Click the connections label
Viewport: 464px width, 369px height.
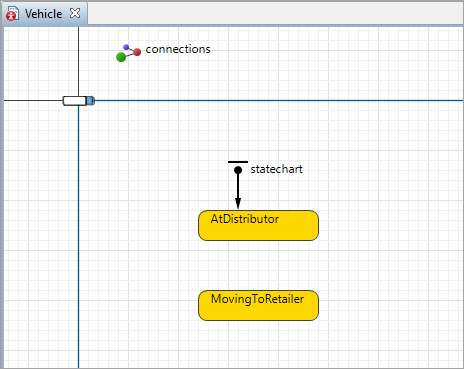coord(178,49)
